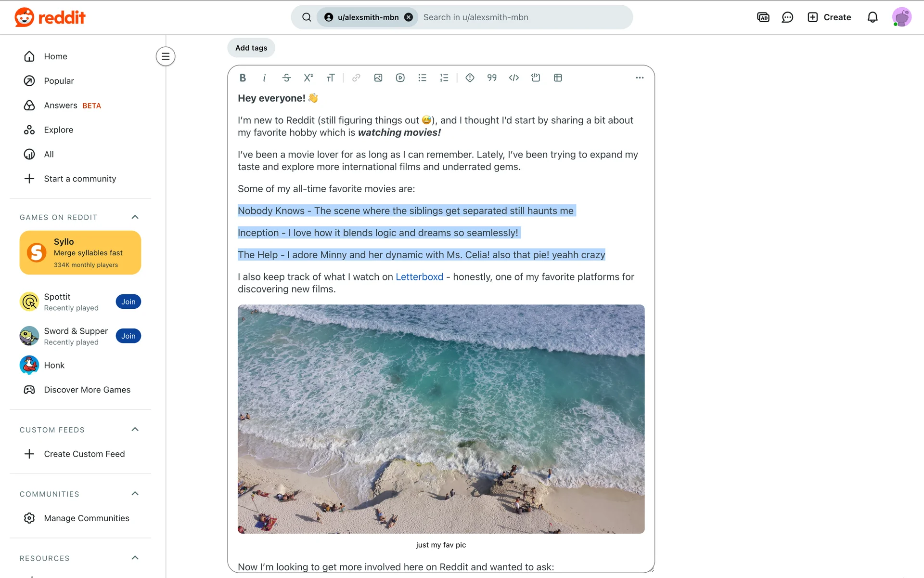Click the Search in u/alexsmith-mbn field

[x=524, y=17]
